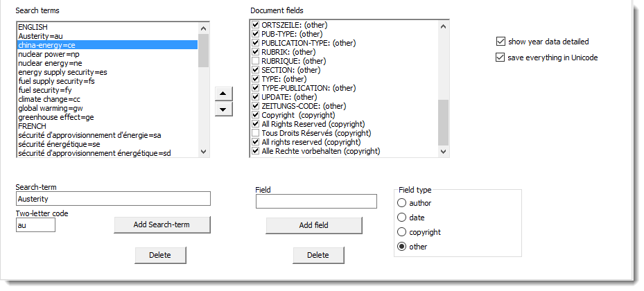644x291 pixels.
Task: Click the move-down arrow button
Action: point(223,109)
